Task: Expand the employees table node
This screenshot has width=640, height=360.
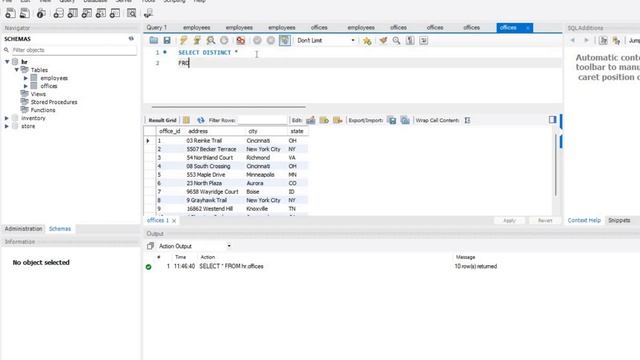Action: [x=26, y=78]
